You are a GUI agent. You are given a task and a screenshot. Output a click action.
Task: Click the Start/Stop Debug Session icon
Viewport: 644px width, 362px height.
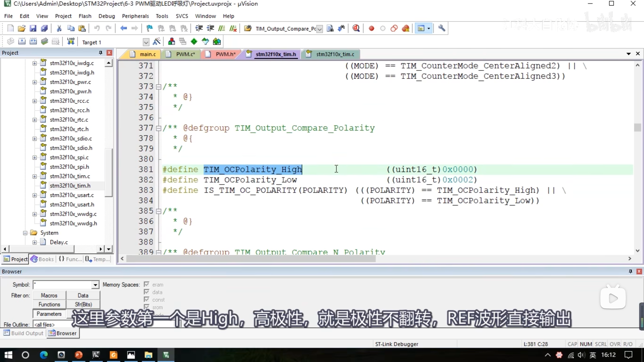pyautogui.click(x=356, y=28)
